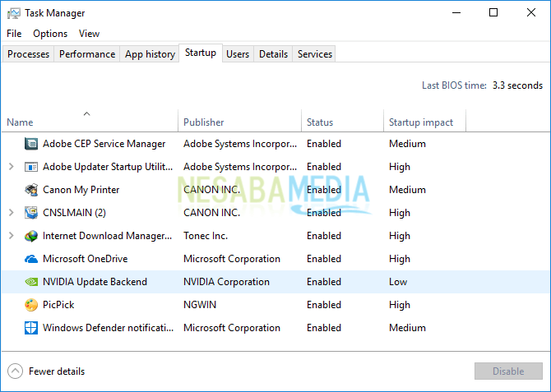Click the Adobe Updater Startup Utility icon

31,167
